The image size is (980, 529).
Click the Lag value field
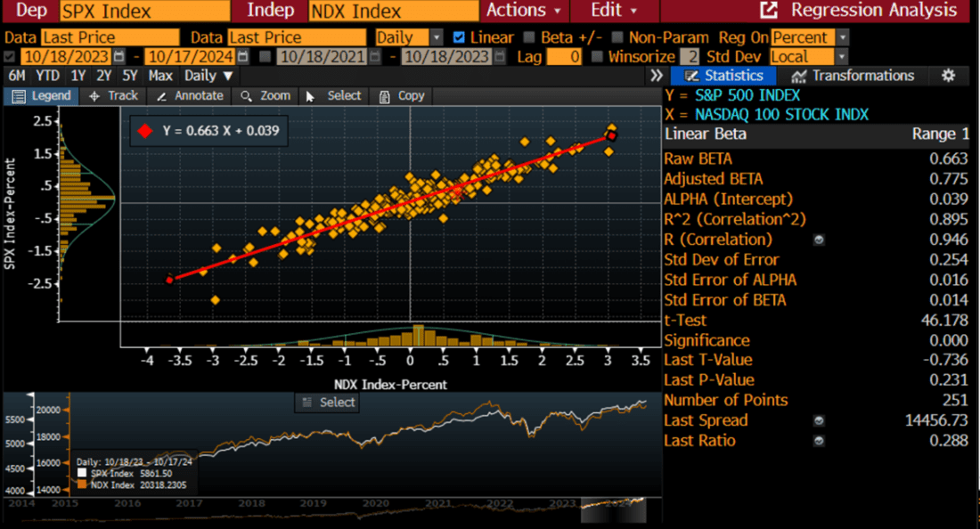[564, 57]
